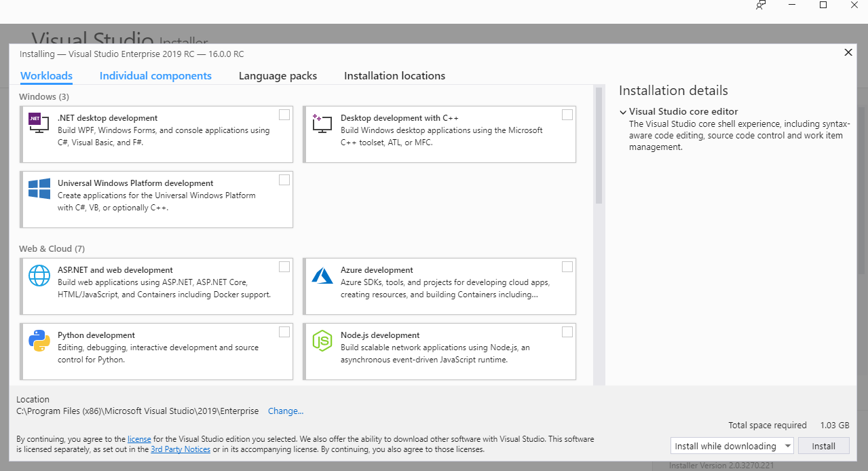
Task: Click the Web & Cloud (7) heading
Action: click(x=52, y=249)
